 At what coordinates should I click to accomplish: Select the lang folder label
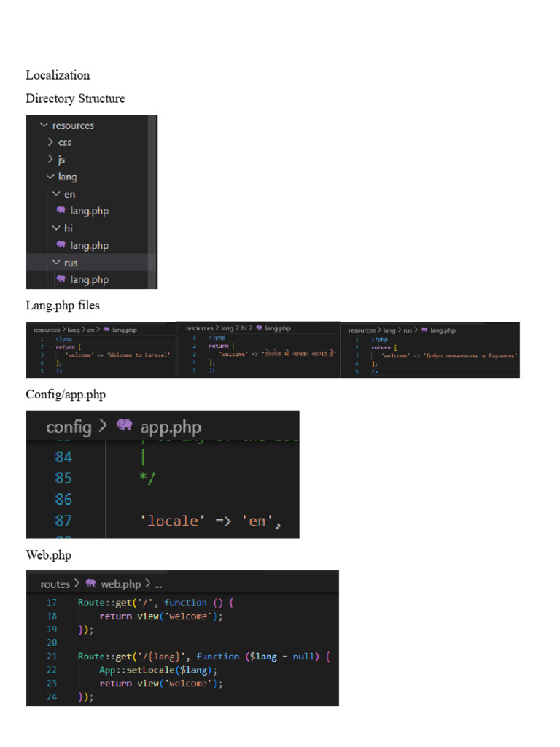point(67,177)
